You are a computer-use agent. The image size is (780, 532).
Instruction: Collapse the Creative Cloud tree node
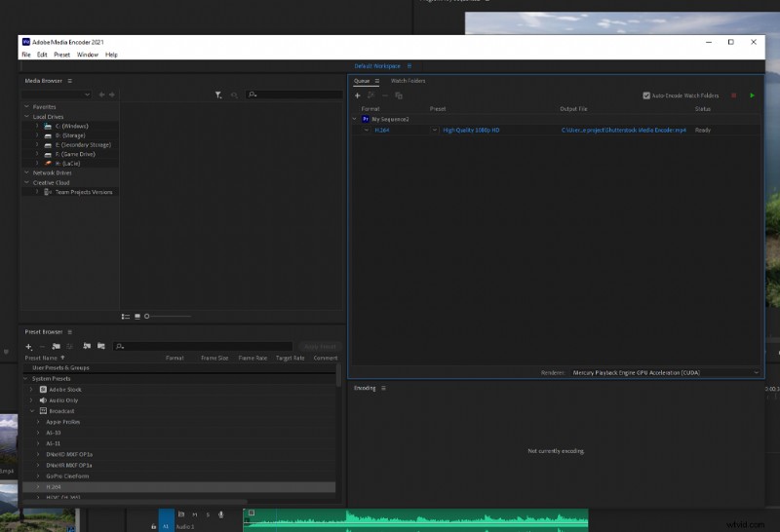coord(27,182)
